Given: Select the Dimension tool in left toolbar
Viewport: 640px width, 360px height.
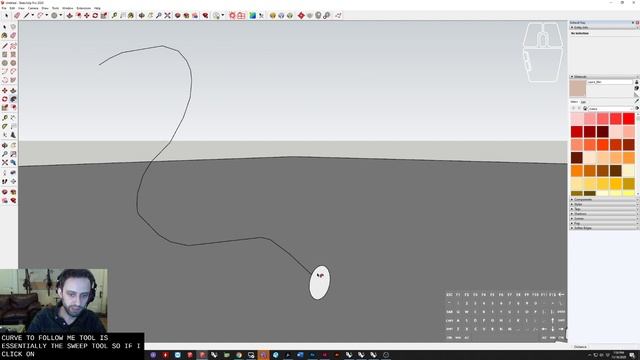Looking at the screenshot, I should pyautogui.click(x=13, y=118).
